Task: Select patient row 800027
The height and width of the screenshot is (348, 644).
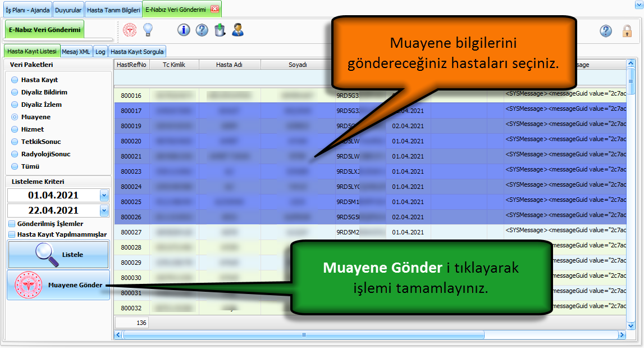Action: coord(370,232)
